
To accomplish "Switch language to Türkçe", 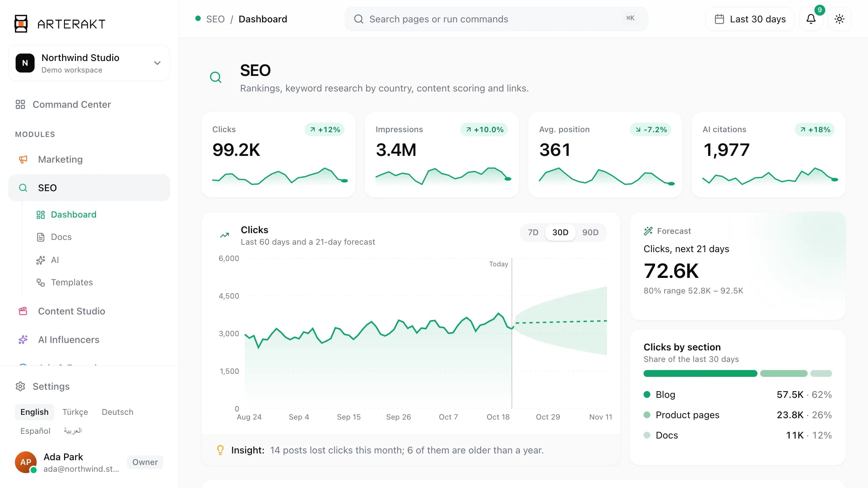I will [75, 412].
